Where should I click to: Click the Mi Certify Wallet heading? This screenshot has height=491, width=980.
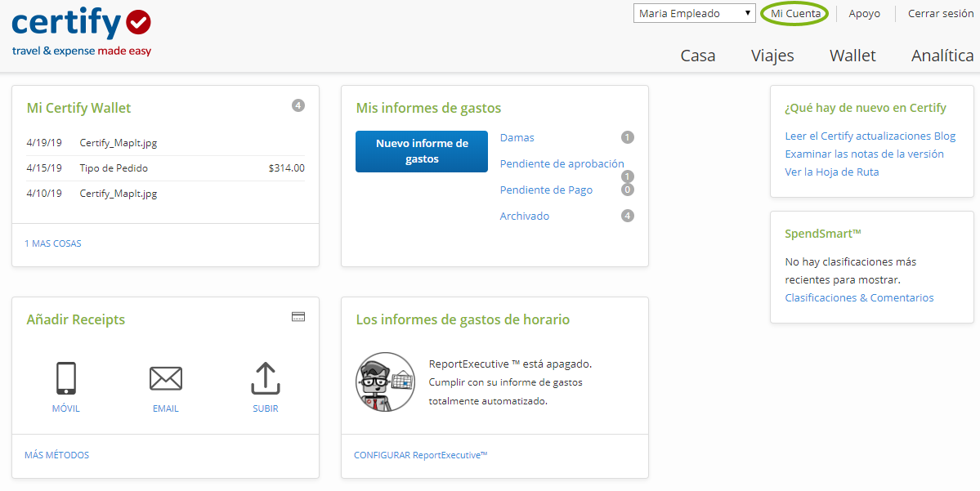click(78, 108)
